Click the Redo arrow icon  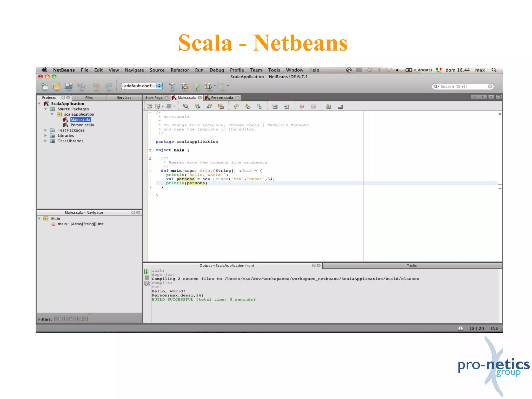coord(109,86)
